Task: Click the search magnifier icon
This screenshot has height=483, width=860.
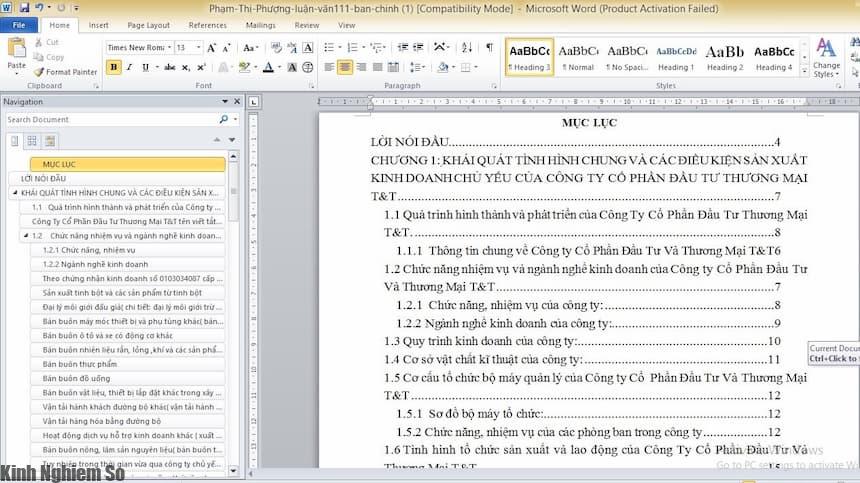Action: click(x=223, y=120)
